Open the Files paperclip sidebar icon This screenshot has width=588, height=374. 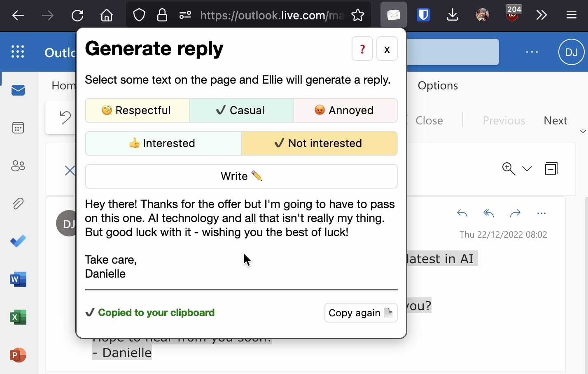(x=18, y=203)
